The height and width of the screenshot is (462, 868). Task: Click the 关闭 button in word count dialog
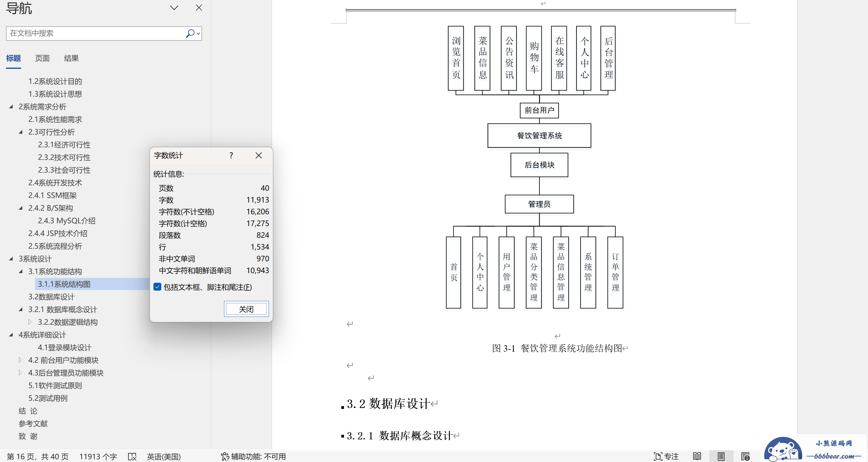point(246,309)
